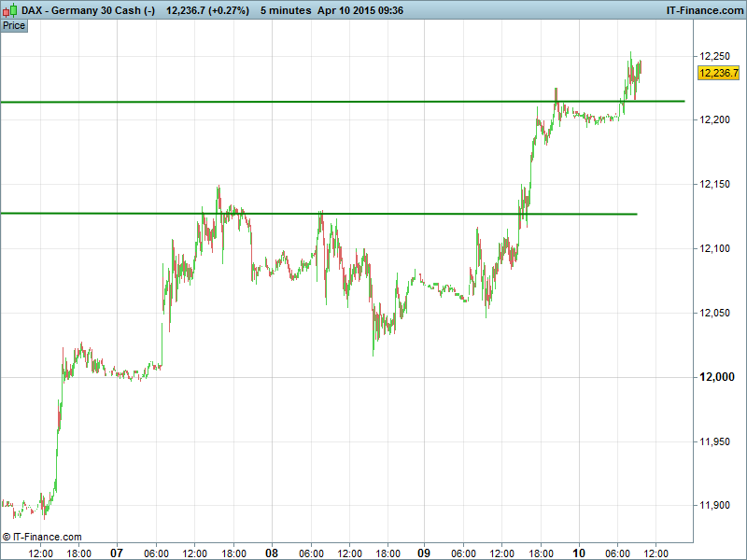Click date marker 07 on time axis

(117, 553)
